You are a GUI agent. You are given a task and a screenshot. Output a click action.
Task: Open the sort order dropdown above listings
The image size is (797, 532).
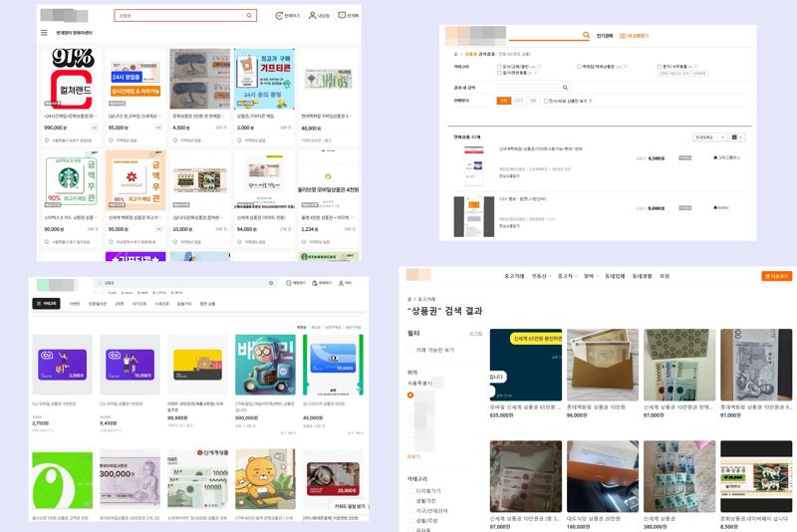[x=707, y=136]
